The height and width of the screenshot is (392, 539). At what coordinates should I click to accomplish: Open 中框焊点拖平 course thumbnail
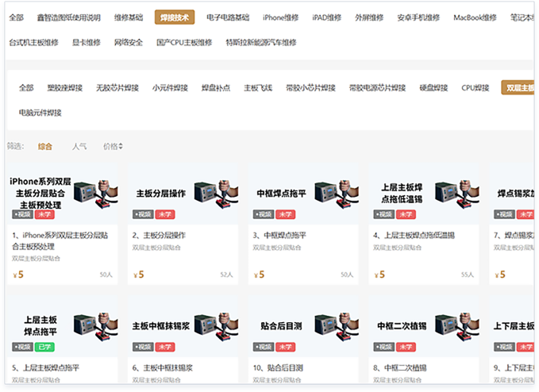[303, 194]
